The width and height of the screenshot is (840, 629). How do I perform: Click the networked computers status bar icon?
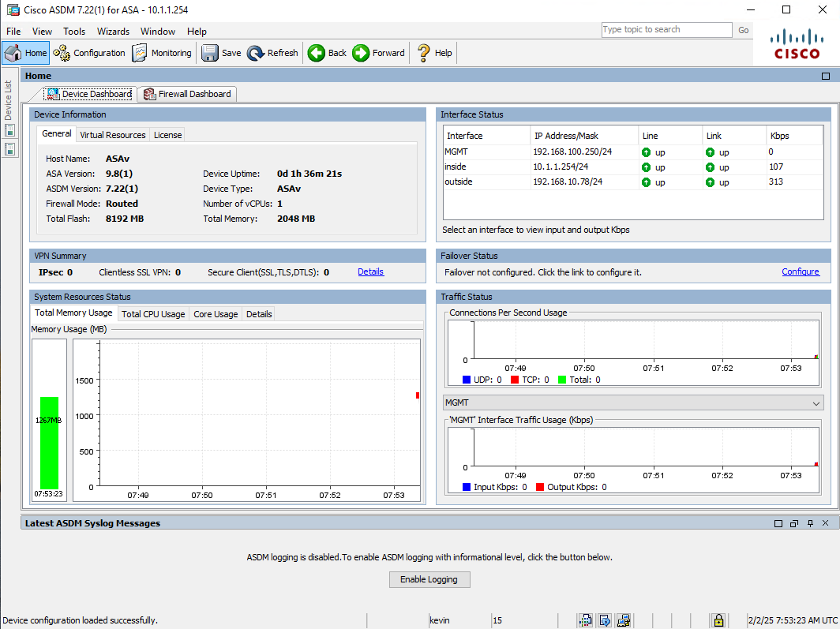(624, 620)
